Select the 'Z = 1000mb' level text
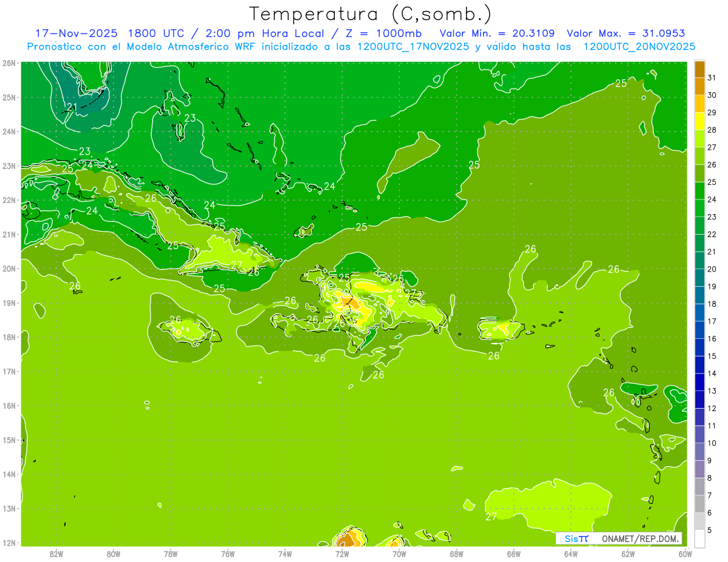Viewport: 728px width, 562px height. [x=383, y=33]
